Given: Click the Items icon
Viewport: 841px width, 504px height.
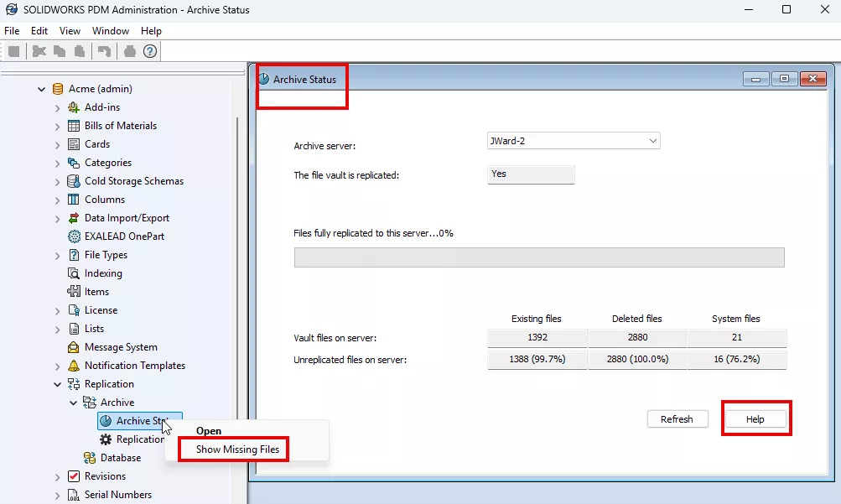Looking at the screenshot, I should pyautogui.click(x=74, y=292).
